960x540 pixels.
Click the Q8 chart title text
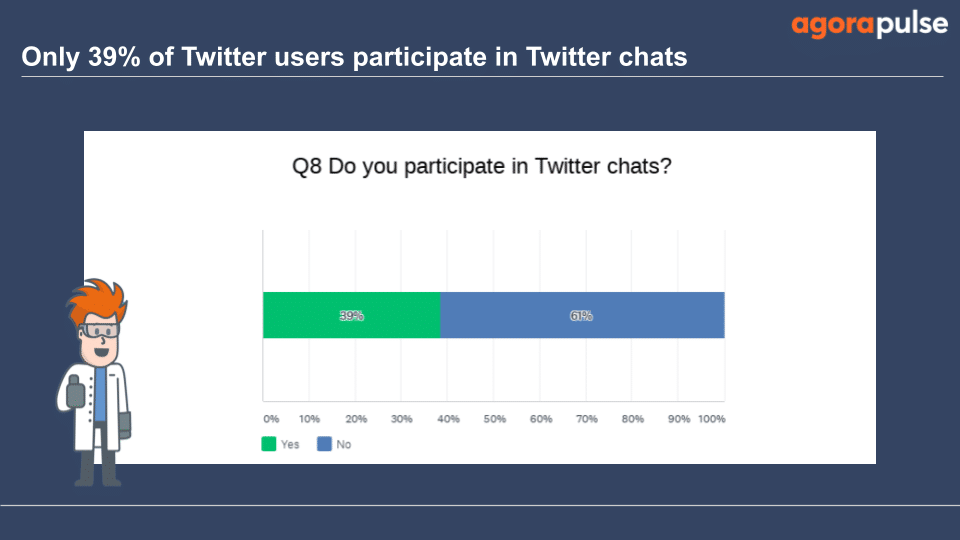pyautogui.click(x=481, y=166)
